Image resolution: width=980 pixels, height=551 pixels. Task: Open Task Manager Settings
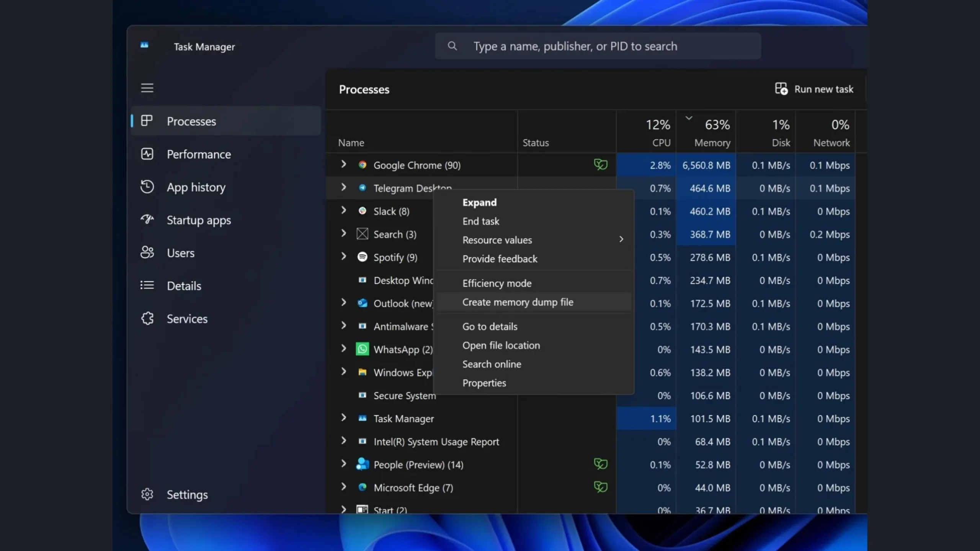[x=187, y=494]
